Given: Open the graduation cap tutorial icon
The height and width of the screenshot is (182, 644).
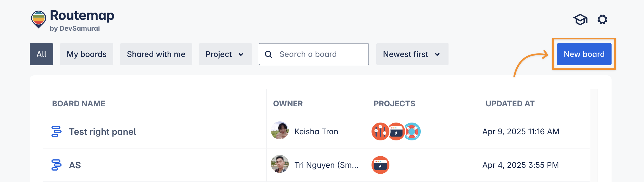Looking at the screenshot, I should click(580, 20).
